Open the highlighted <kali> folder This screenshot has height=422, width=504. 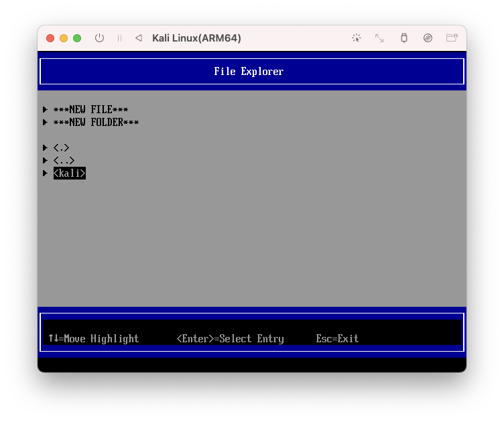pos(70,173)
